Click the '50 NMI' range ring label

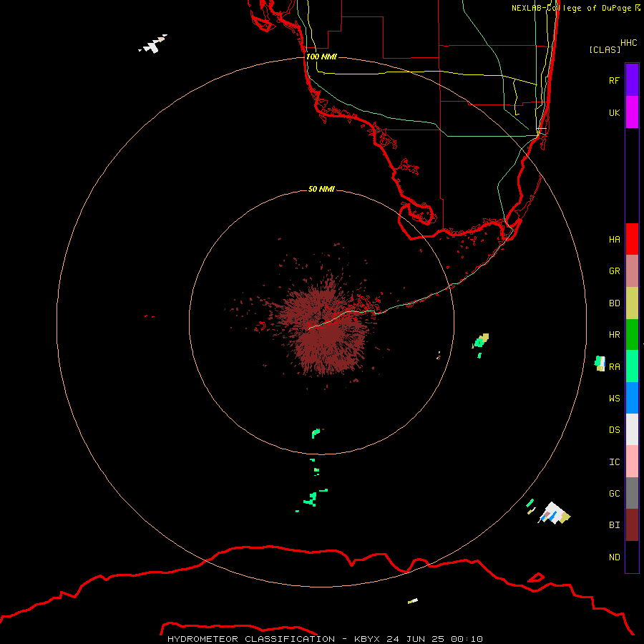tap(321, 189)
